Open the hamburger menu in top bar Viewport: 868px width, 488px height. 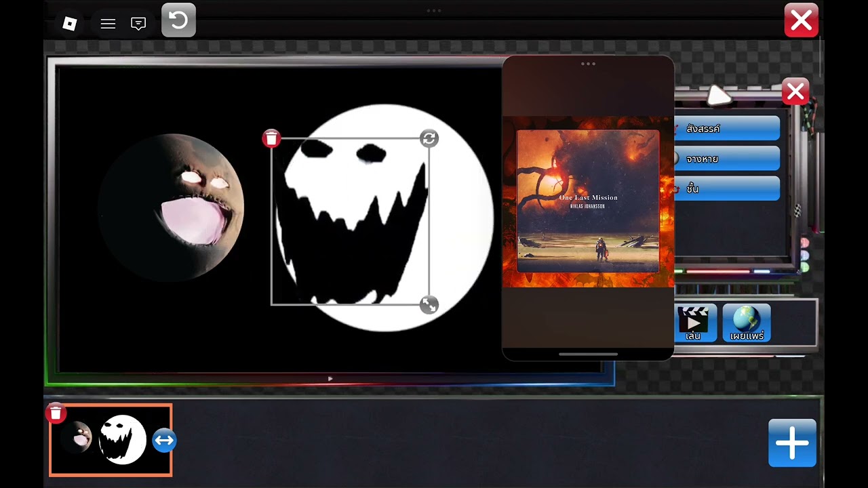tap(108, 24)
